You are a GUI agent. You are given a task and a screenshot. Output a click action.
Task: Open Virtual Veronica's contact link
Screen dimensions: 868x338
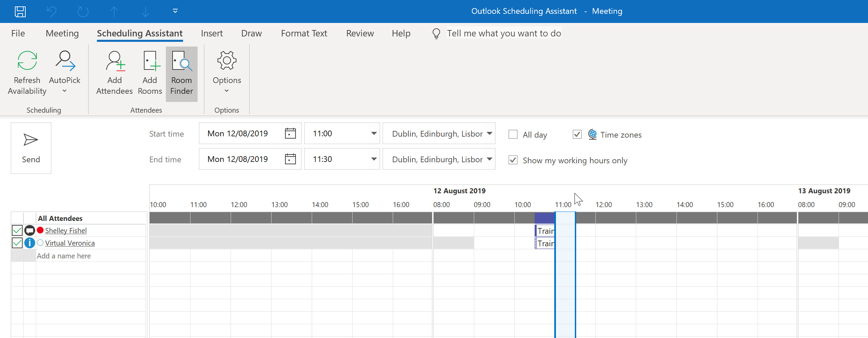click(70, 243)
